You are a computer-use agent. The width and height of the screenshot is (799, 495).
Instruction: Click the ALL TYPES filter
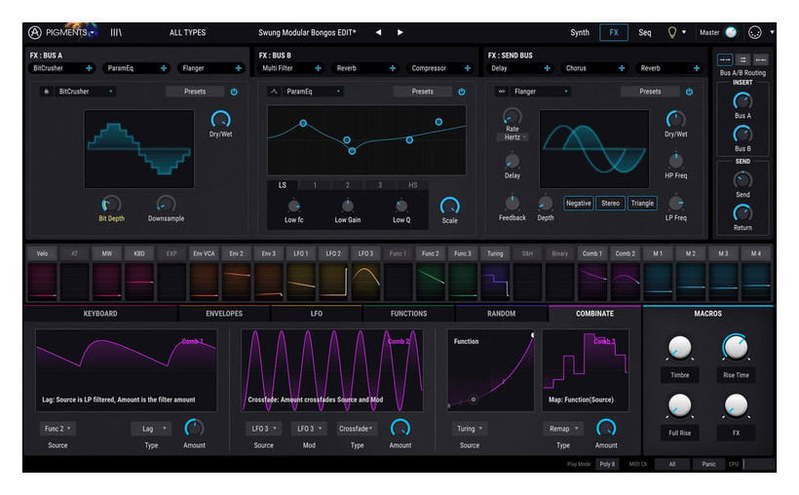pyautogui.click(x=188, y=33)
